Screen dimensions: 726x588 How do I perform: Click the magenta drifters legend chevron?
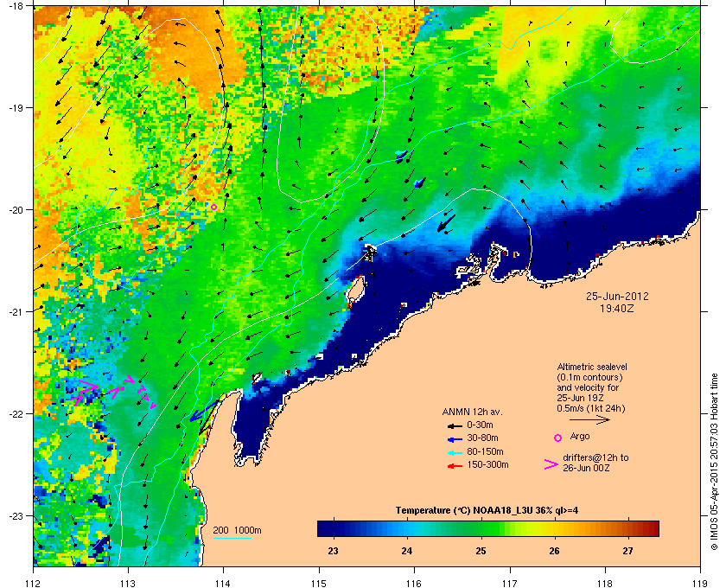click(x=551, y=464)
